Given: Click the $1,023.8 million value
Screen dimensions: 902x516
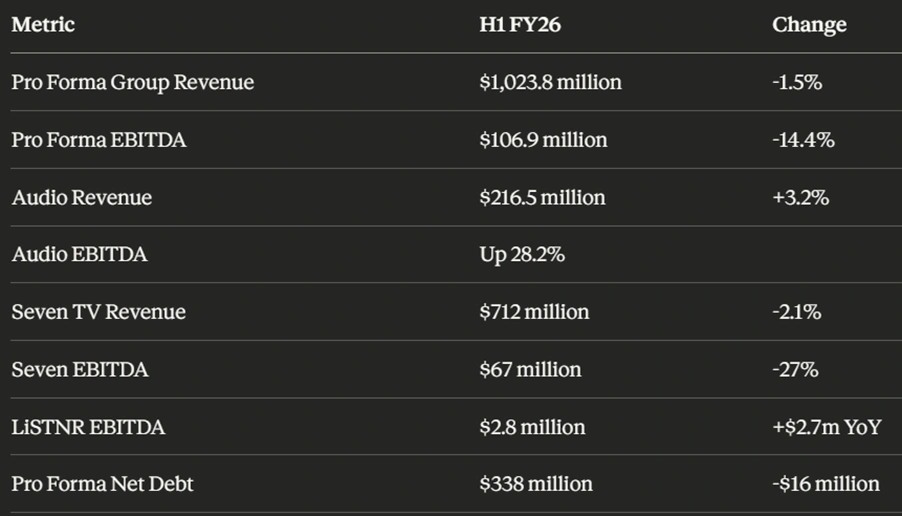Looking at the screenshot, I should (x=550, y=82).
